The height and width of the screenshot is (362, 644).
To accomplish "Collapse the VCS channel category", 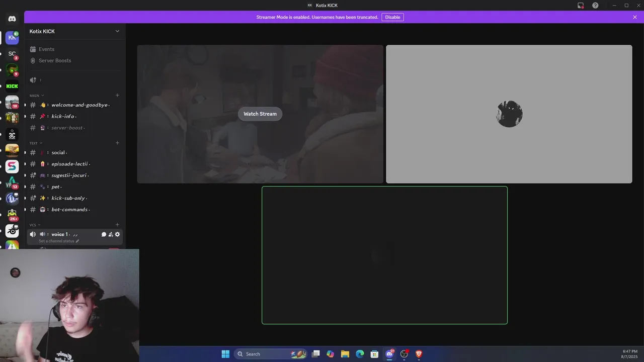I will pos(35,225).
